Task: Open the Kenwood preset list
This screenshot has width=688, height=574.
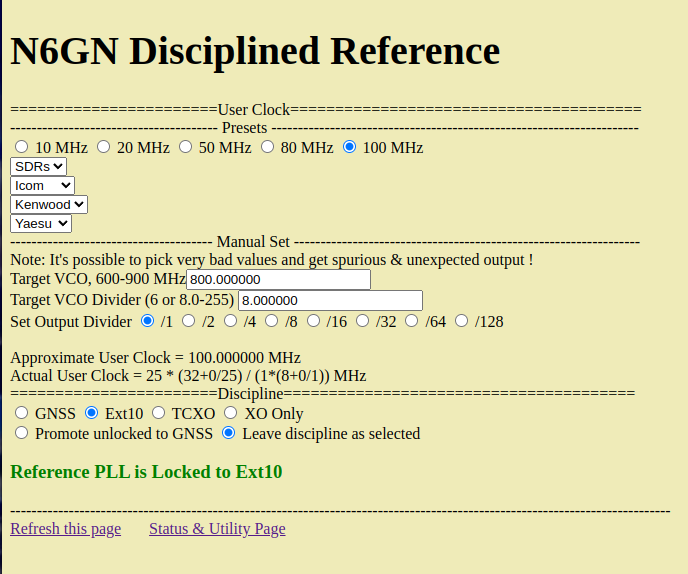Action: point(49,204)
